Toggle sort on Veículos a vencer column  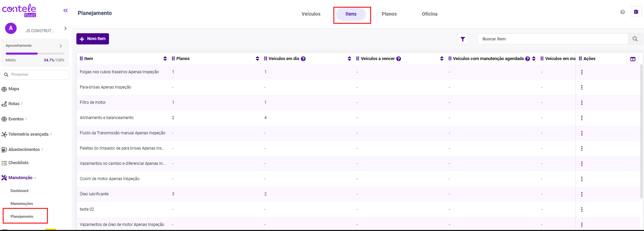(442, 59)
